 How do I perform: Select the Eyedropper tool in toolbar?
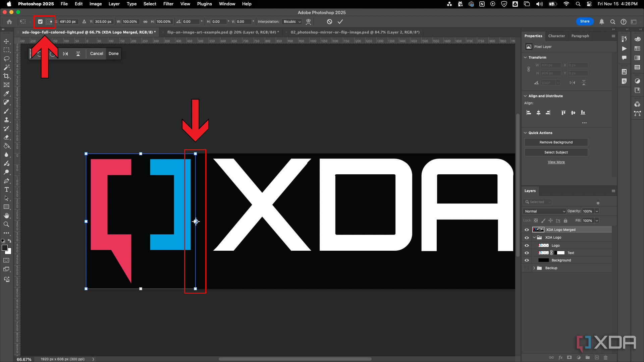point(7,93)
